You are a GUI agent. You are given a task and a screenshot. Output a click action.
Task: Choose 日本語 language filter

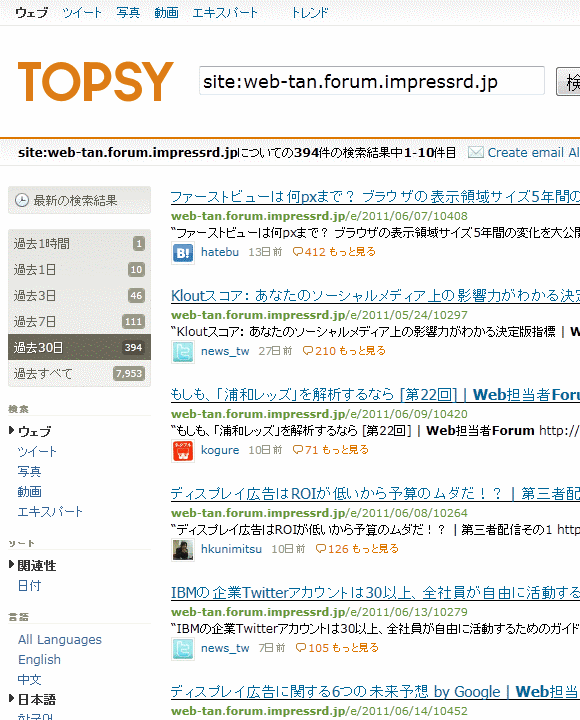click(37, 700)
